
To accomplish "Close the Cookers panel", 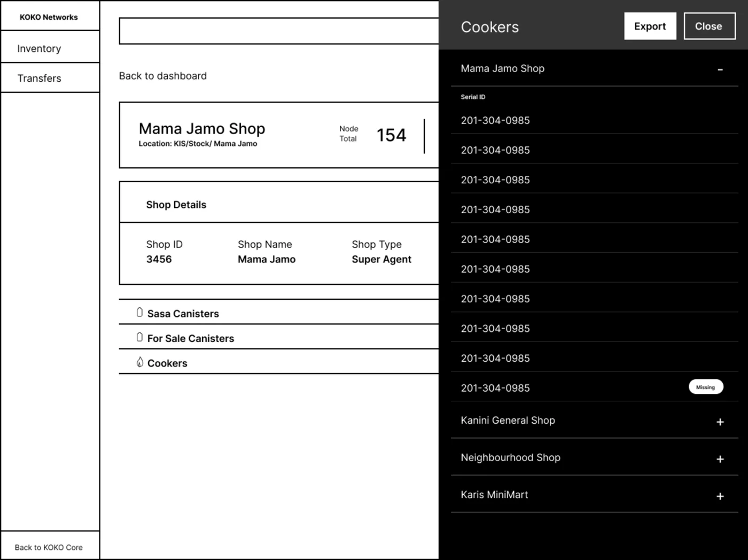I will pos(710,26).
